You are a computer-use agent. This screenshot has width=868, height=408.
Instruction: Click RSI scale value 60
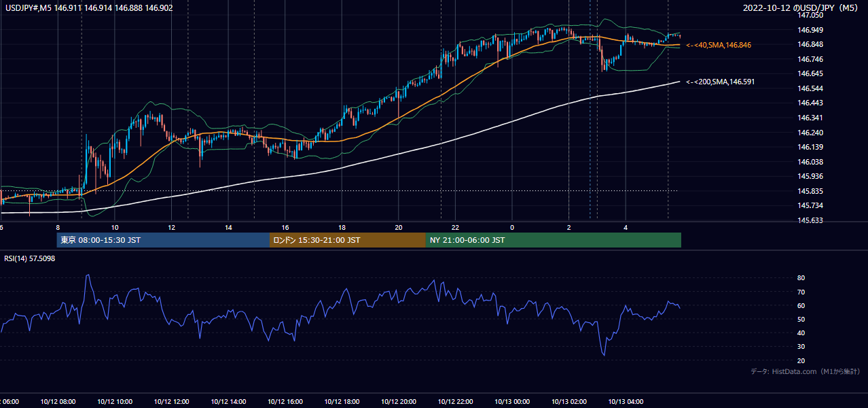801,305
